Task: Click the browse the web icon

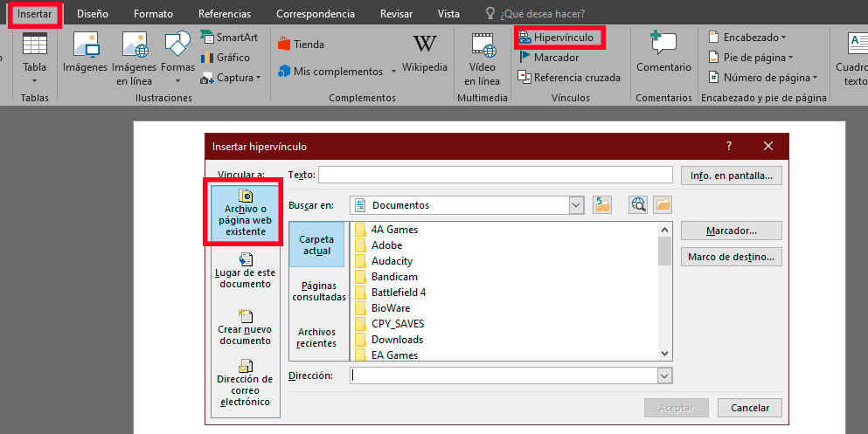Action: point(639,205)
